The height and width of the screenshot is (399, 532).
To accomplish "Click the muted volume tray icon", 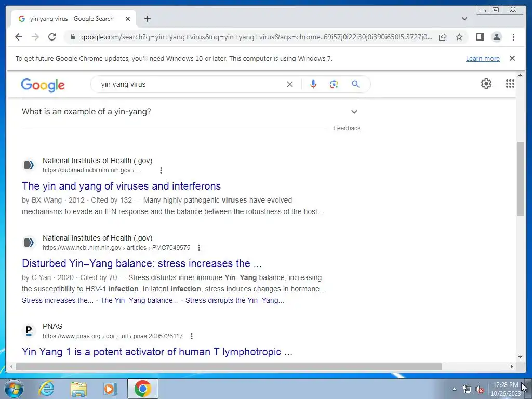I will click(480, 390).
